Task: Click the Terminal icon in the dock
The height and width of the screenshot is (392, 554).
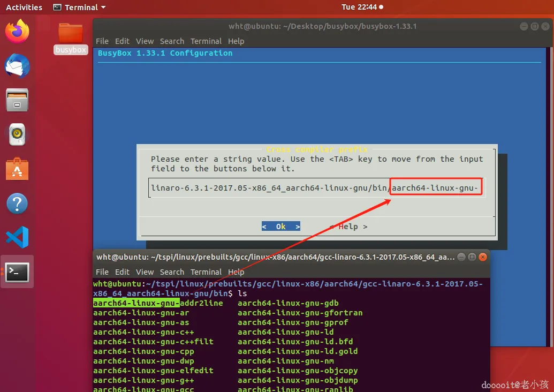Action: pyautogui.click(x=17, y=272)
